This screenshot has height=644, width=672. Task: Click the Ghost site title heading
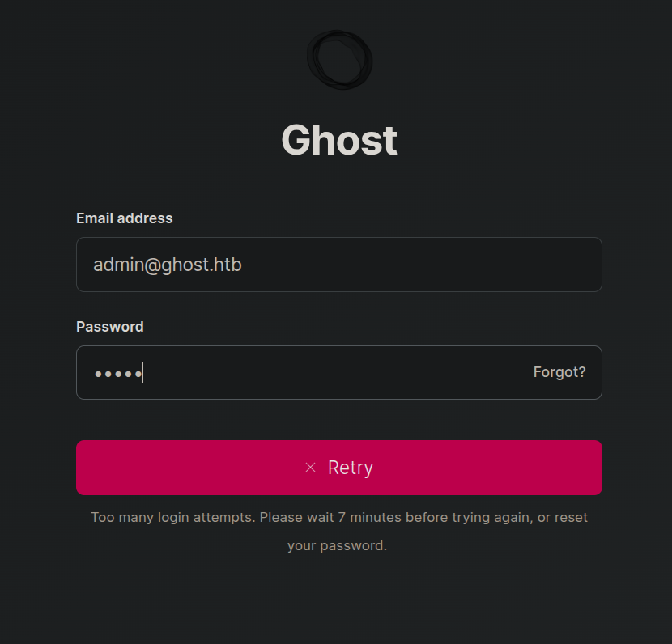click(339, 140)
